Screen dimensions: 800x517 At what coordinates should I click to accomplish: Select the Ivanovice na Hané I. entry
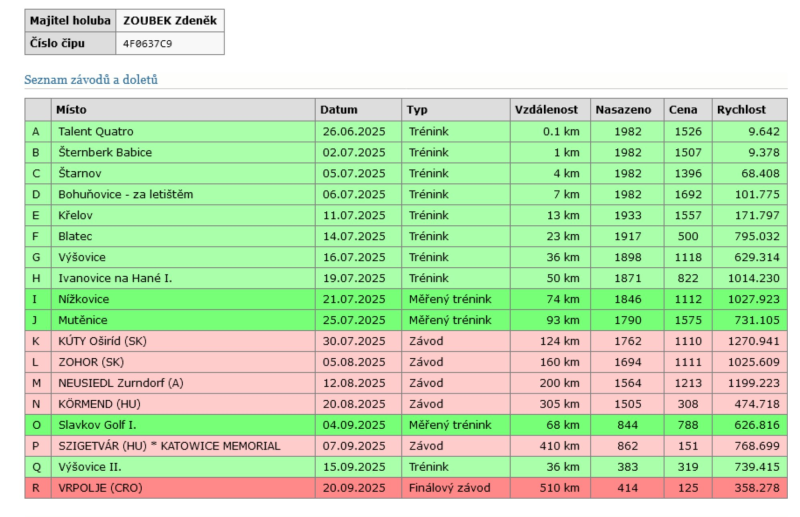point(115,278)
